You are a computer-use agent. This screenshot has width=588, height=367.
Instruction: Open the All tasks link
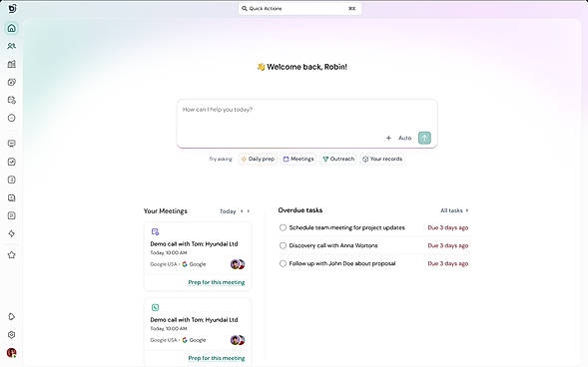pyautogui.click(x=454, y=210)
